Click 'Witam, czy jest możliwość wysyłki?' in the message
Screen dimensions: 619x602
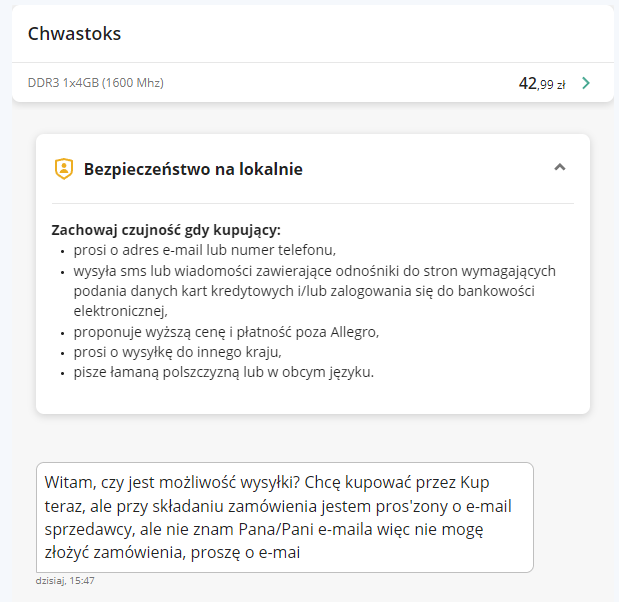pyautogui.click(x=167, y=482)
